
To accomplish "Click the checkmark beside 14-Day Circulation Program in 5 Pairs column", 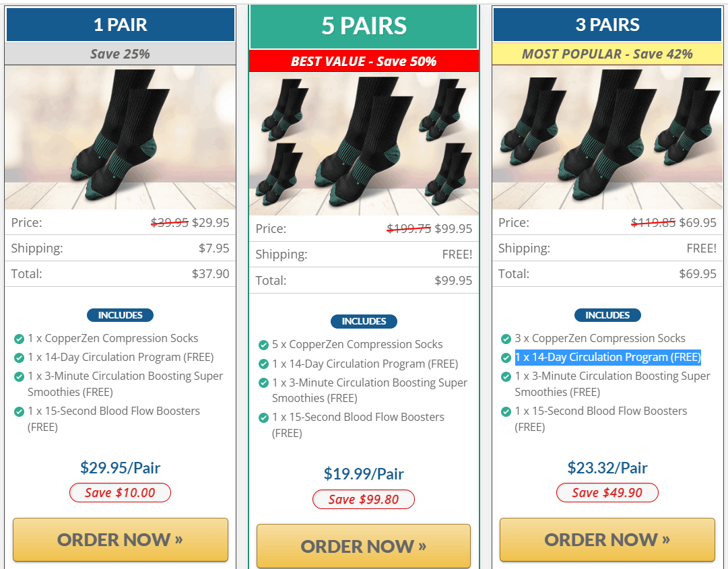I will pos(263,363).
